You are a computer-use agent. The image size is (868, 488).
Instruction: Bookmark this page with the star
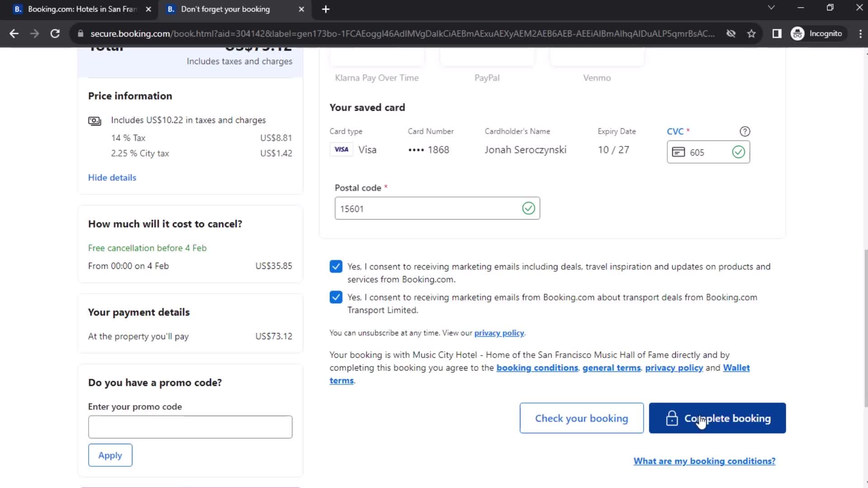tap(751, 33)
